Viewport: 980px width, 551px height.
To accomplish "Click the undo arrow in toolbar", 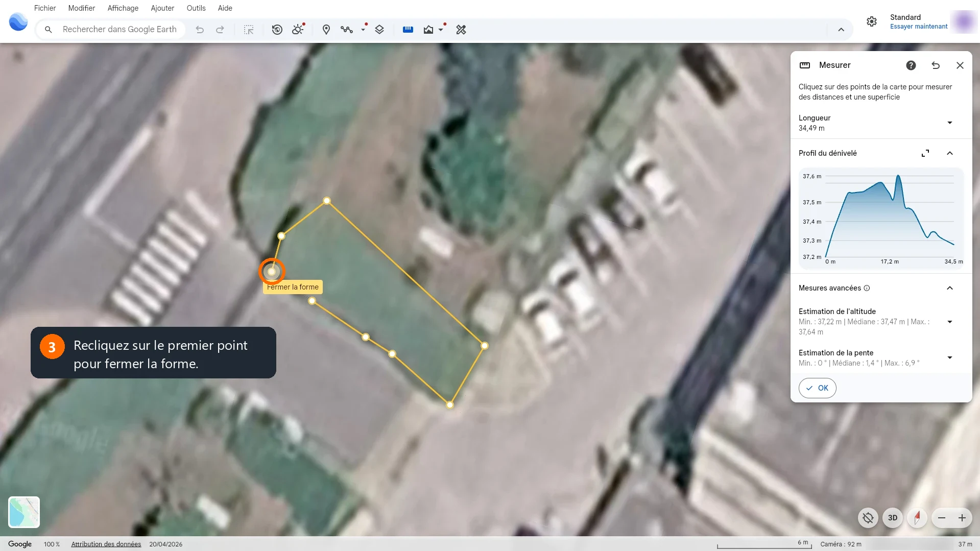I will click(200, 30).
